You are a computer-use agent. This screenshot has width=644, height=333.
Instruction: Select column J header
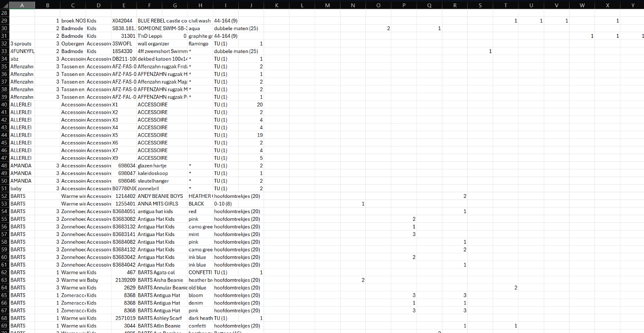[251, 5]
